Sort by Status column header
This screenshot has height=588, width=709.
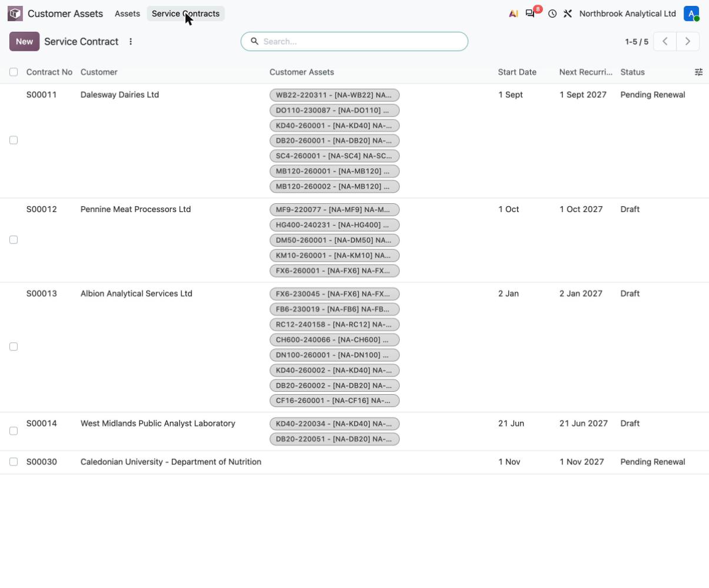tap(632, 72)
